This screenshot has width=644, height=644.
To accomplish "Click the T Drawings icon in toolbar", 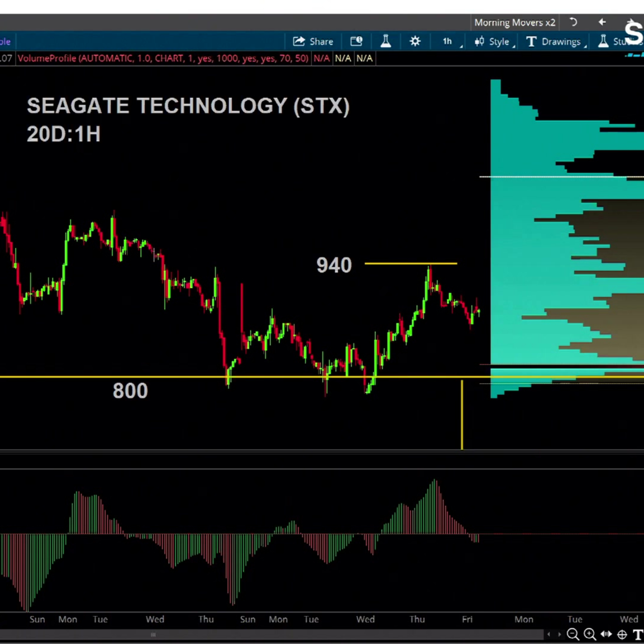I will 531,42.
